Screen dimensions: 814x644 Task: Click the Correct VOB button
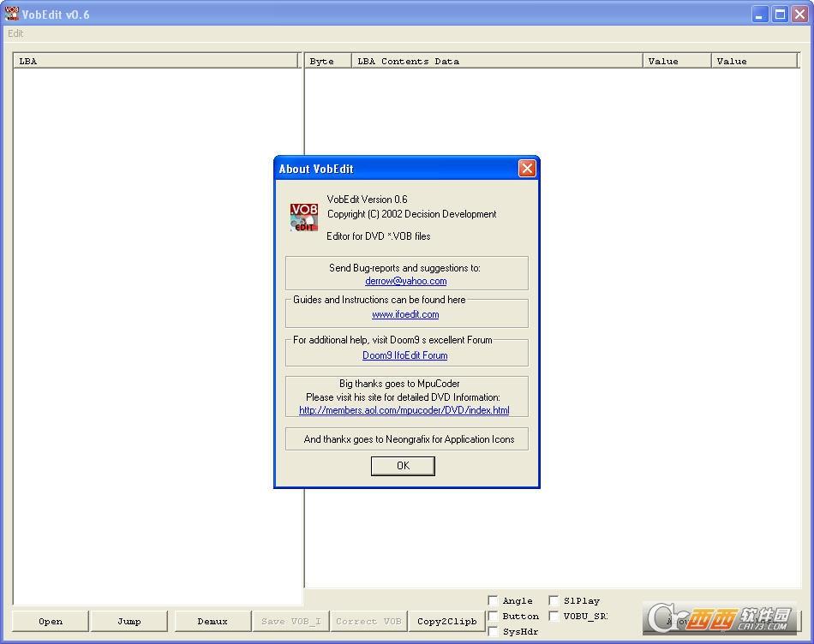[368, 621]
